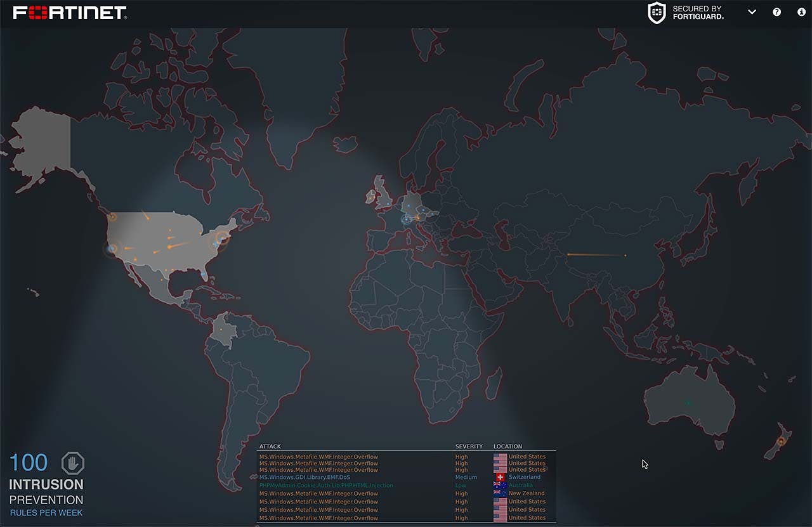Click the LOCATION column header
812x527 pixels.
pyautogui.click(x=508, y=446)
